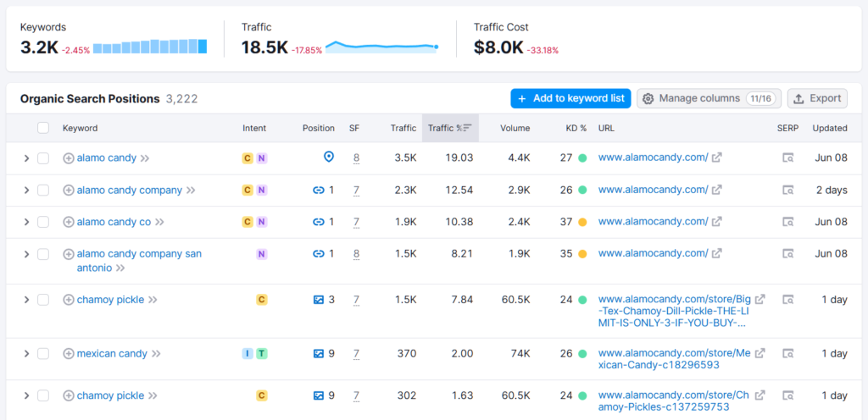Open the Mexican-Candy-c18296593 store URL link
Viewport: 868px width, 420px height.
click(674, 359)
